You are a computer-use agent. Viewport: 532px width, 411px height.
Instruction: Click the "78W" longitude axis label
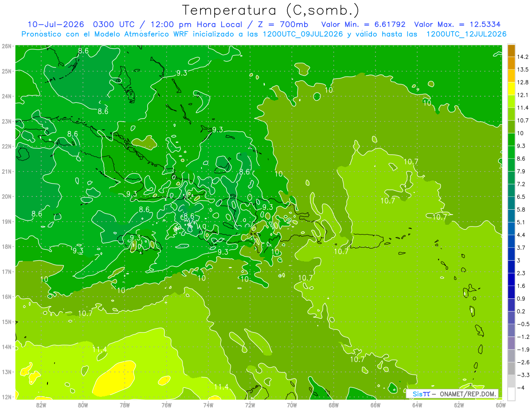pos(125,405)
